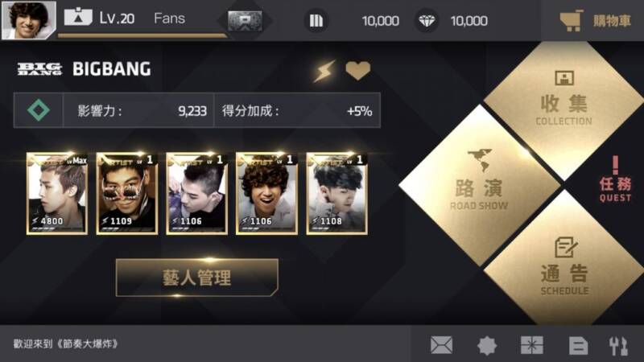Toggle the lightning bolt sort icon

[x=324, y=71]
